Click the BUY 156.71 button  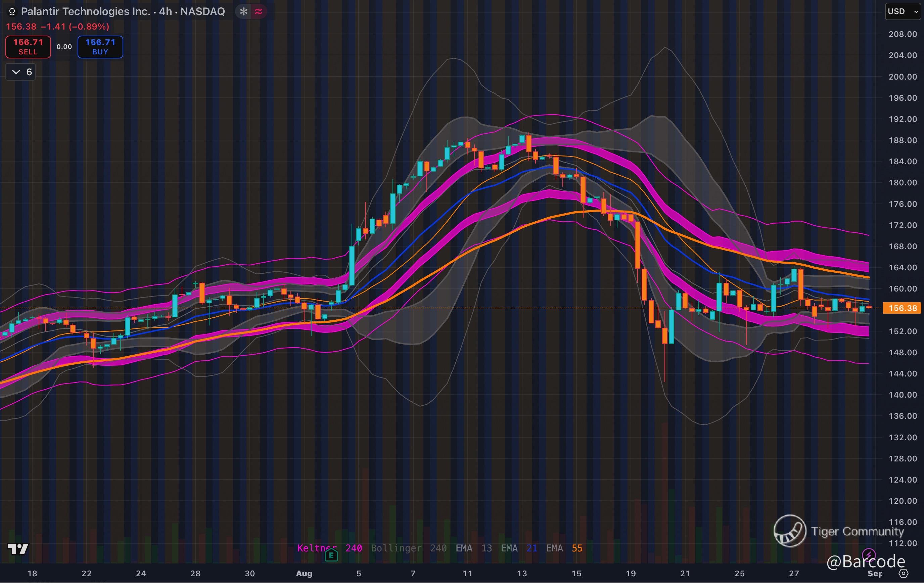100,47
